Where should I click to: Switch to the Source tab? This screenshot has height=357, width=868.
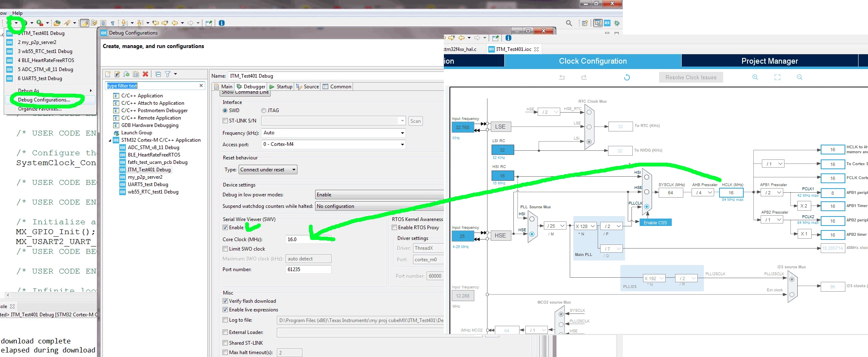point(308,87)
